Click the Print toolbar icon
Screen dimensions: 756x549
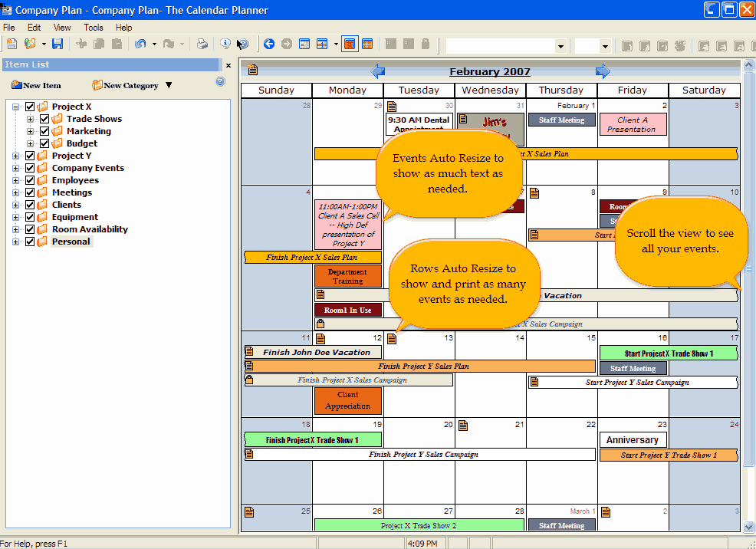202,44
